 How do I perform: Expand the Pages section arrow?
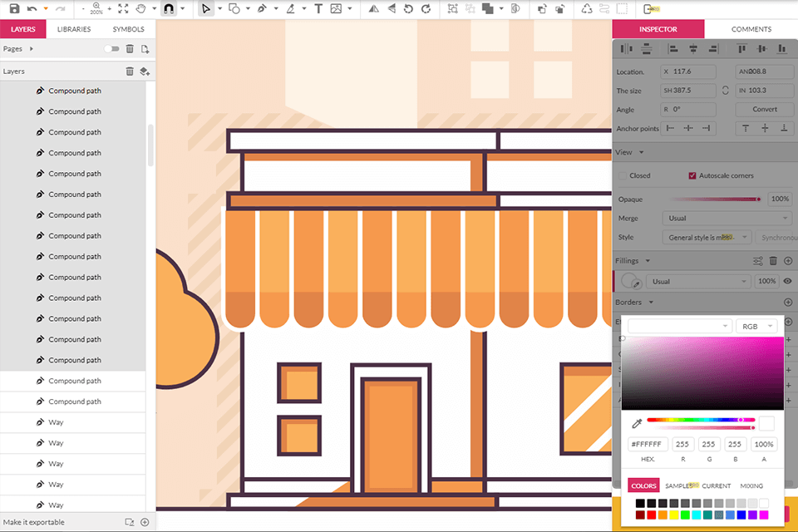coord(30,49)
